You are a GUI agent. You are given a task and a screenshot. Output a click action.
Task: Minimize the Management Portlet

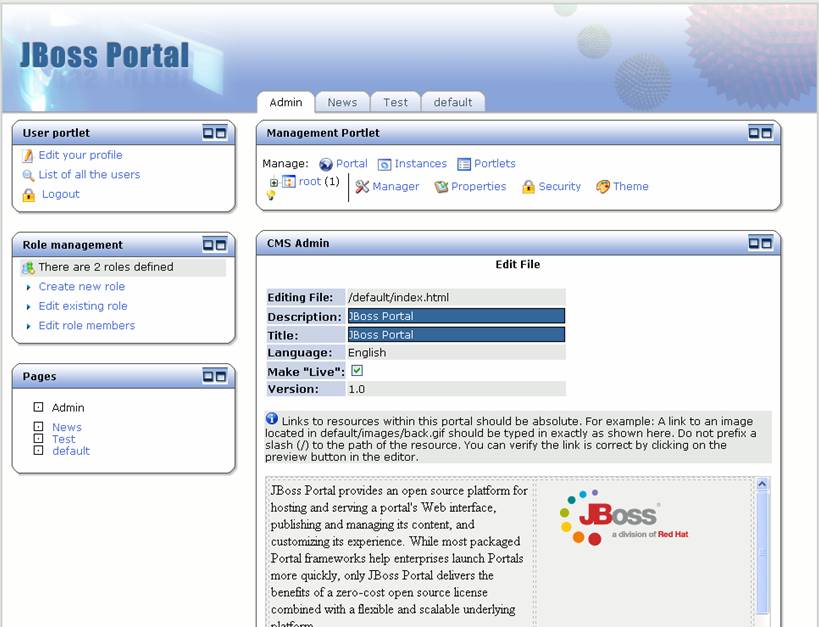(x=754, y=133)
